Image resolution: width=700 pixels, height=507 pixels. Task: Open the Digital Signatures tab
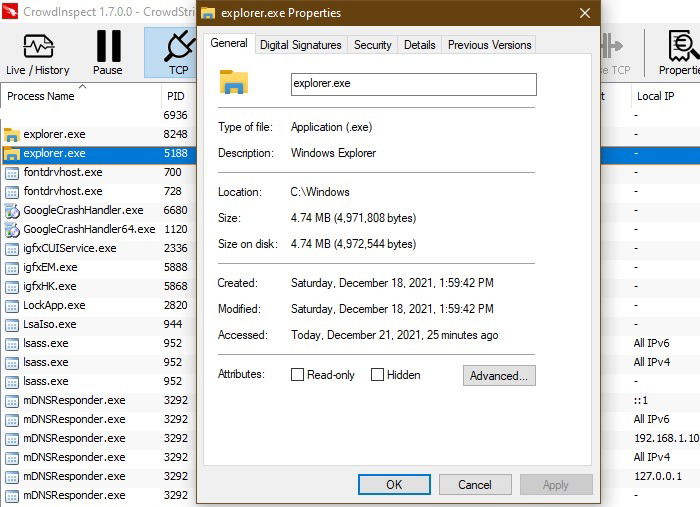point(300,45)
